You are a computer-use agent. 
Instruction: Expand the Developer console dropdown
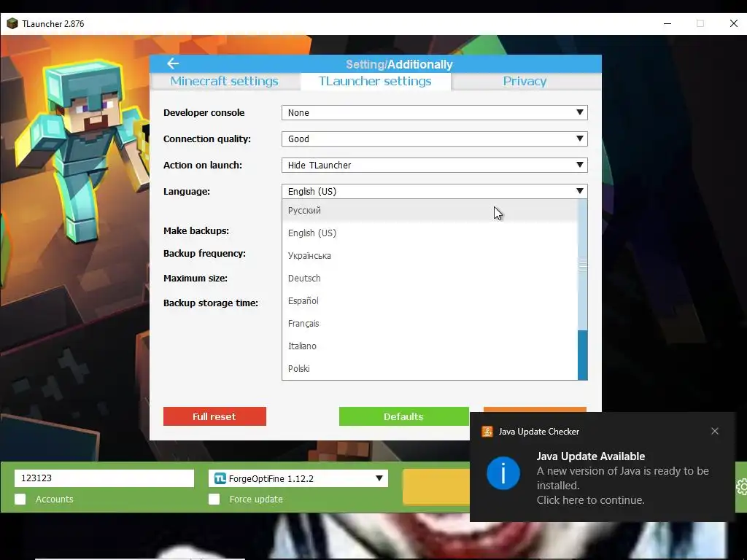pos(435,112)
